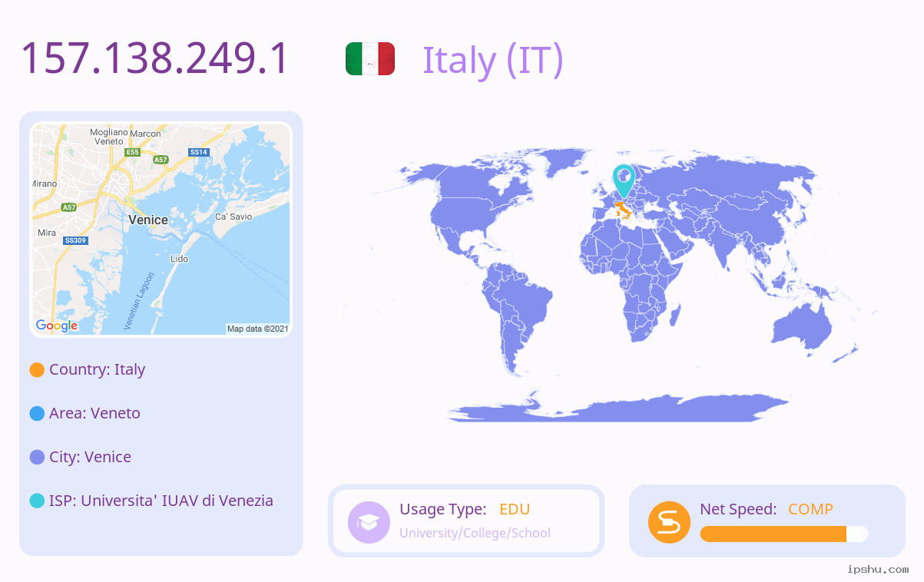Click the Italy flag icon
This screenshot has width=924, height=582.
click(x=370, y=59)
